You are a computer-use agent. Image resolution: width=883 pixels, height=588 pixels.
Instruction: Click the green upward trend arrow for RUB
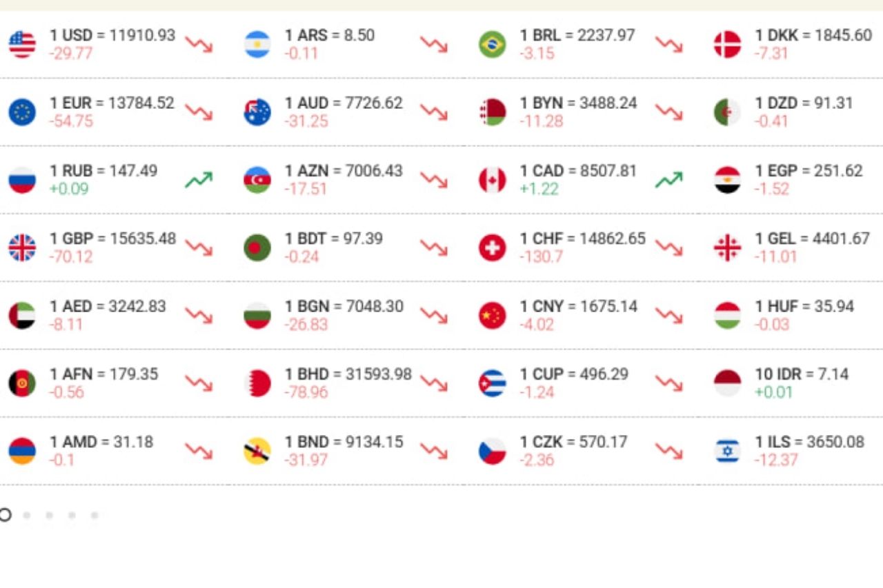[199, 181]
